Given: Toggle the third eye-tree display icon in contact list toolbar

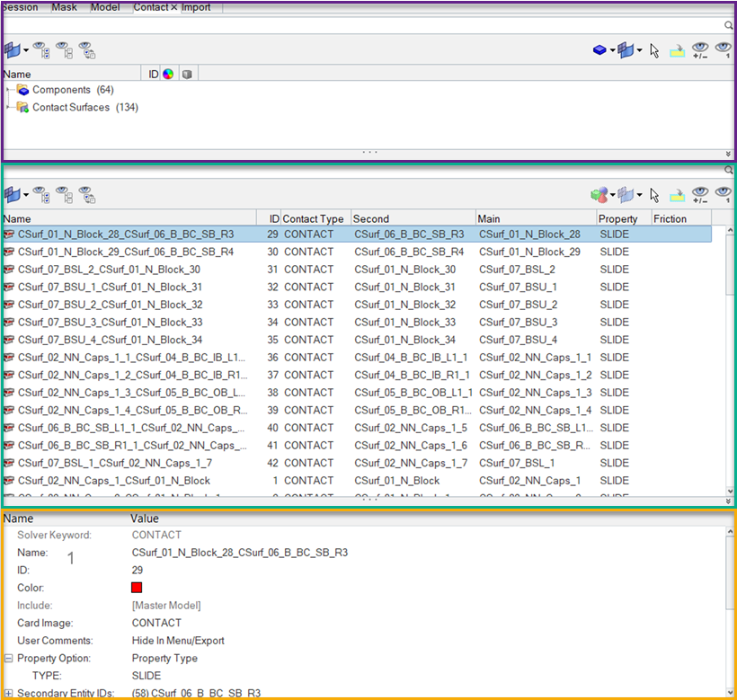Looking at the screenshot, I should [86, 194].
